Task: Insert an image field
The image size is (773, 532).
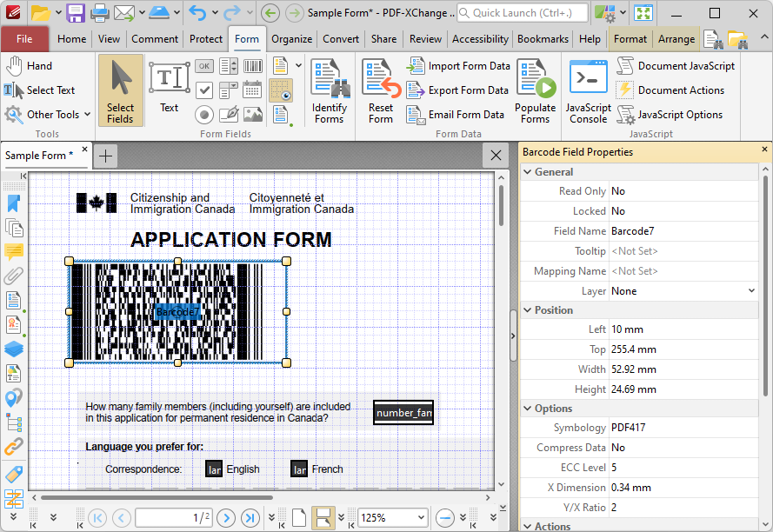Action: [253, 115]
